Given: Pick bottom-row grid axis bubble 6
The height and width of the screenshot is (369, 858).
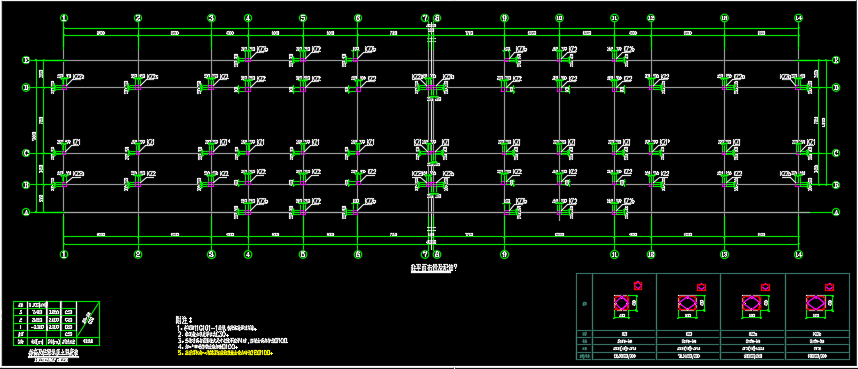Looking at the screenshot, I should click(x=358, y=254).
